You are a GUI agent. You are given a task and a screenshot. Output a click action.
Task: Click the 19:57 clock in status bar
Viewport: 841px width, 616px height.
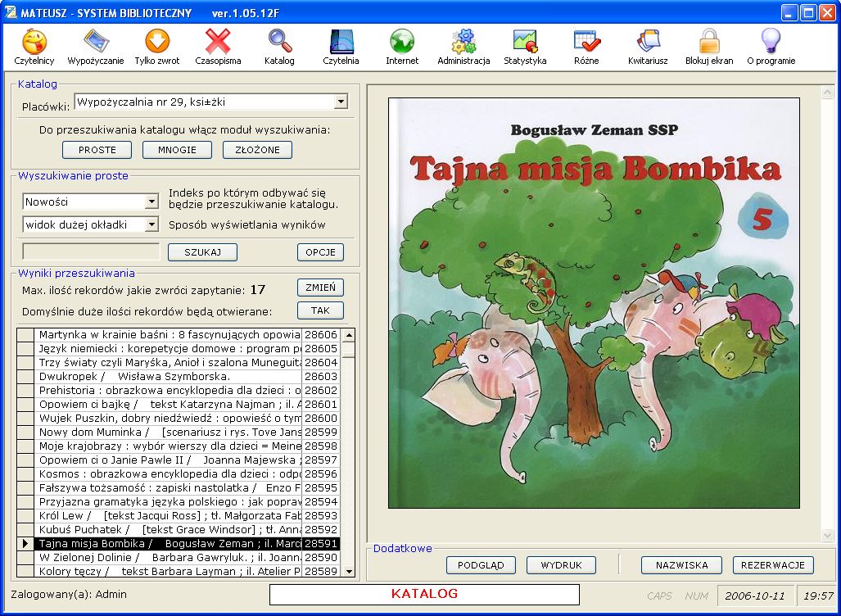tap(818, 596)
